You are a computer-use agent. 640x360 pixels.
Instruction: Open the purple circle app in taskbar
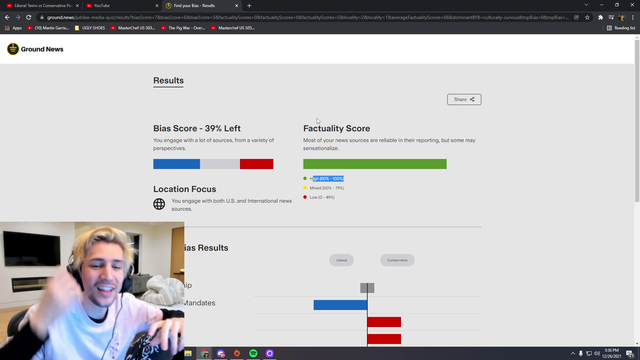pyautogui.click(x=269, y=353)
